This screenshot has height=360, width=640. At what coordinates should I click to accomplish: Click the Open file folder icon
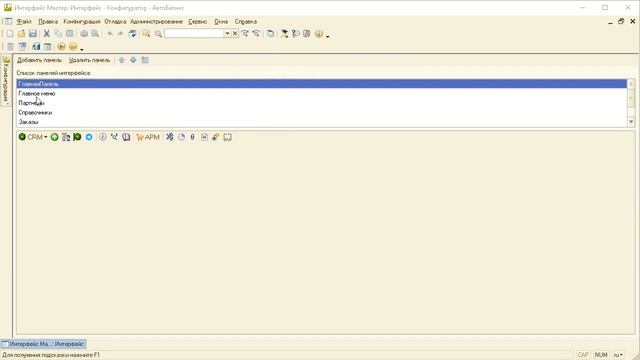[x=21, y=34]
